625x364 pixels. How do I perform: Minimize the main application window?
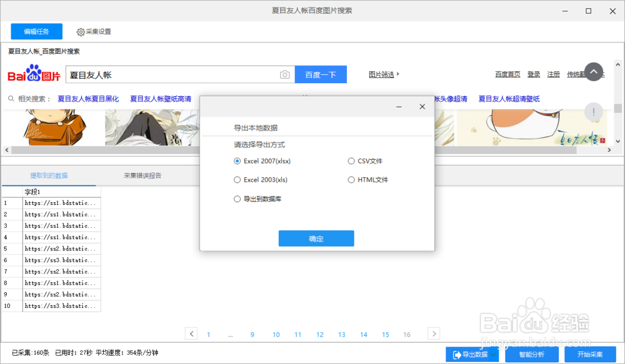click(565, 11)
